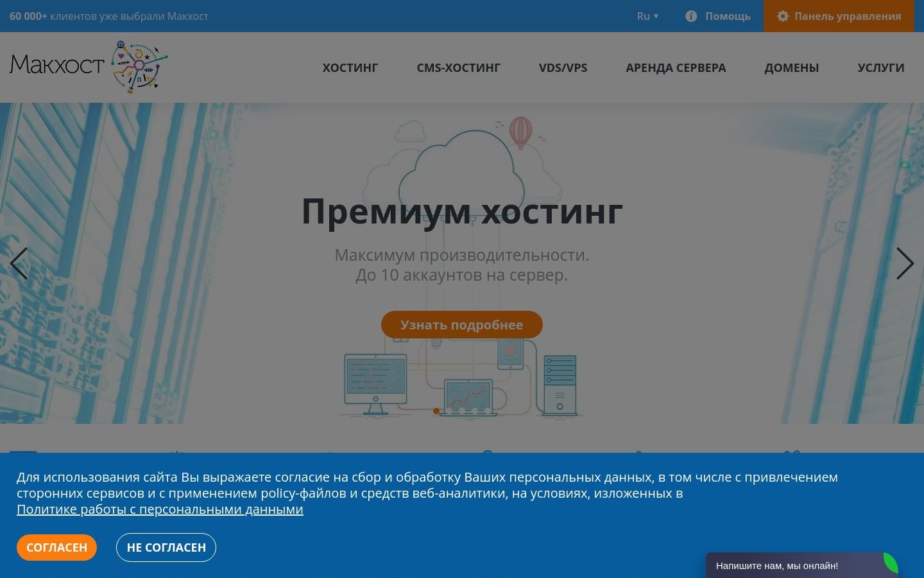This screenshot has height=578, width=924.
Task: Accept cookies with СОГЛАСЕН
Action: (56, 547)
